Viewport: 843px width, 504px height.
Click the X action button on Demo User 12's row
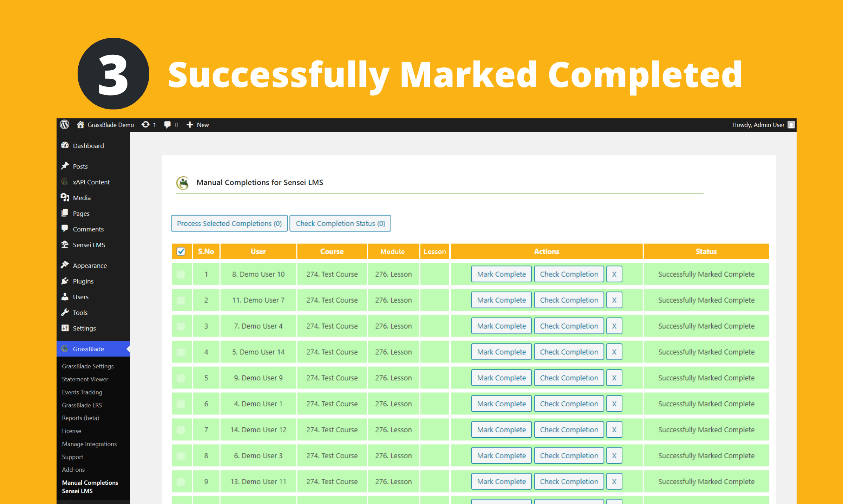coord(614,429)
